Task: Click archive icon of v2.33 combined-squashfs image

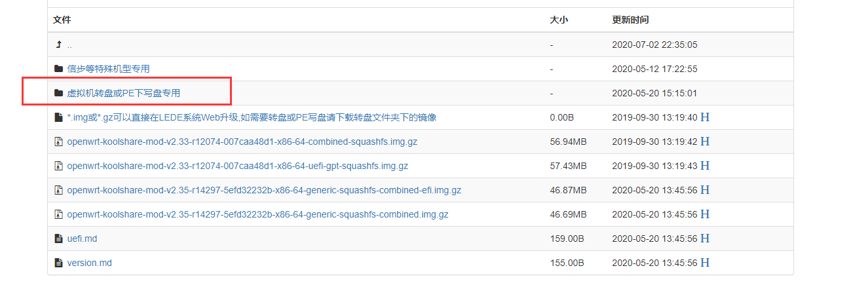Action: pyautogui.click(x=58, y=142)
